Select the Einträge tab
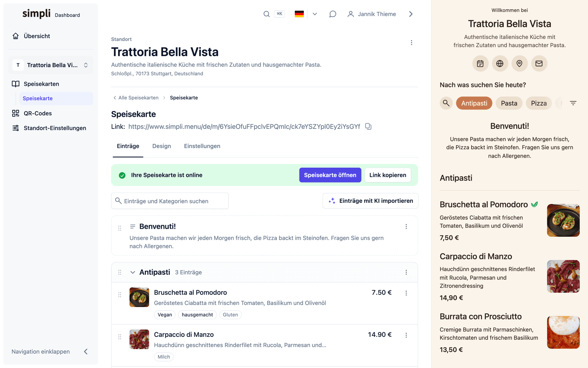Viewport: 588px width, 368px height. (128, 146)
